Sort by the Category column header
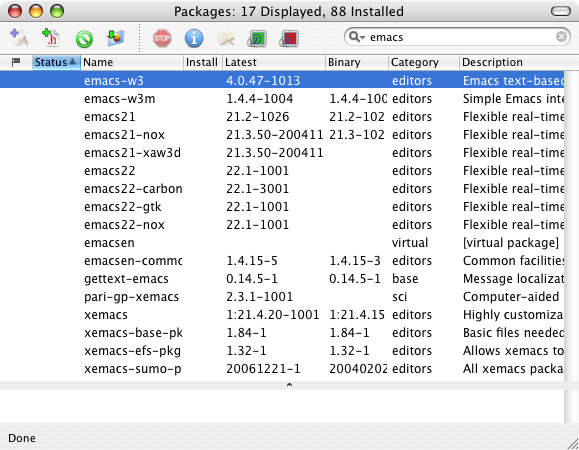The width and height of the screenshot is (579, 450). click(x=424, y=62)
